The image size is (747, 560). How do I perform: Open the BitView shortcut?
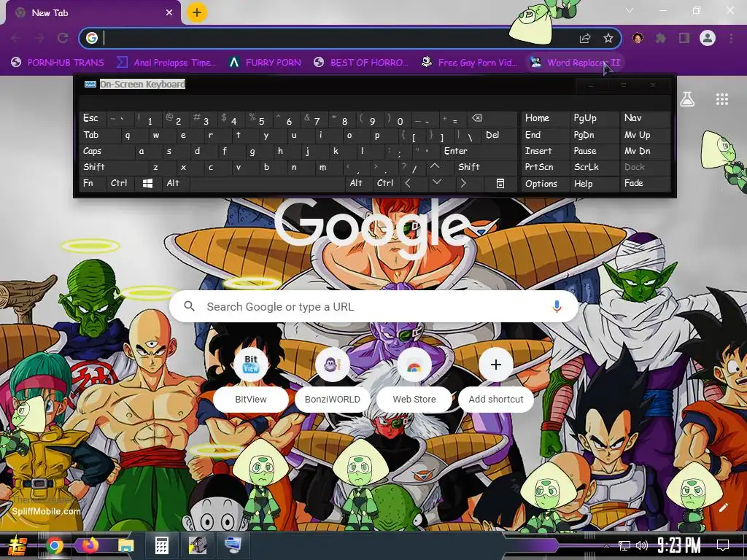click(x=251, y=378)
